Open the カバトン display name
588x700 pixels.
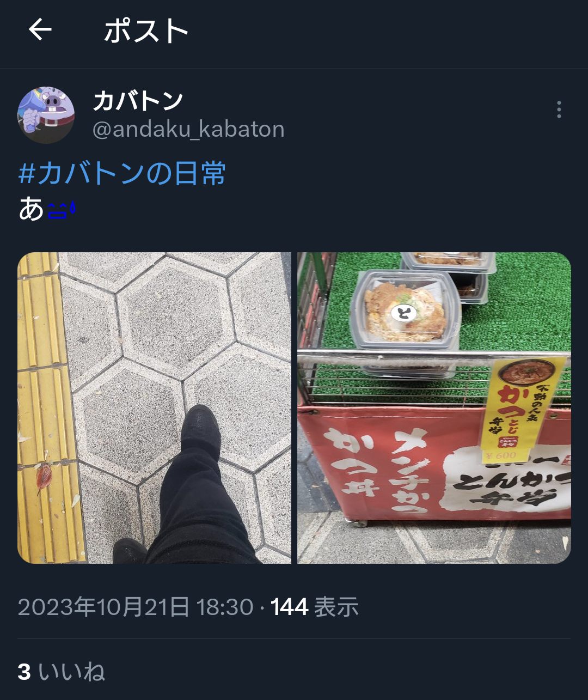pos(138,101)
